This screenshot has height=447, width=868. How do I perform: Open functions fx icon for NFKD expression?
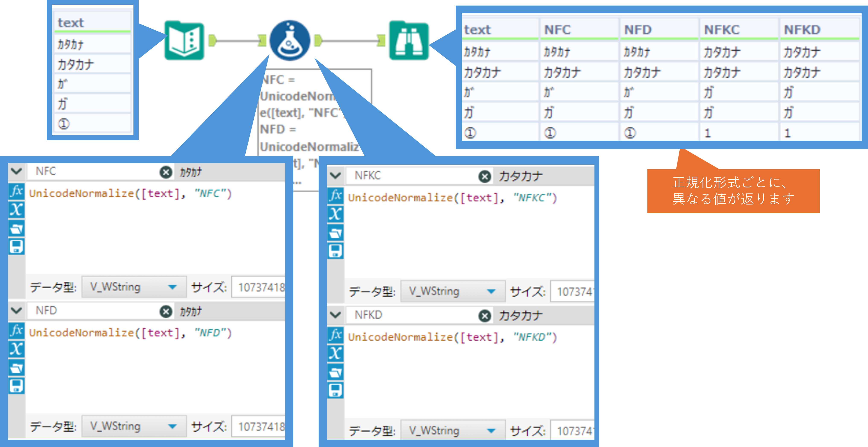coord(335,335)
